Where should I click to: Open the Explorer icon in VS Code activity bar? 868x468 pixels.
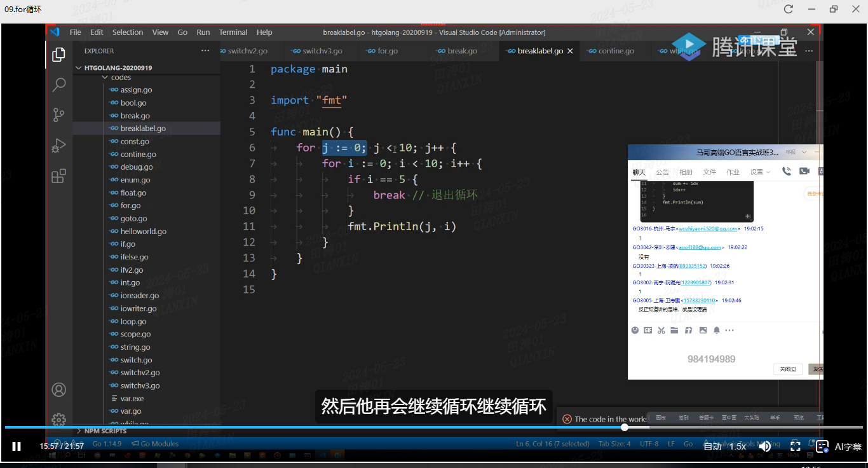[59, 55]
